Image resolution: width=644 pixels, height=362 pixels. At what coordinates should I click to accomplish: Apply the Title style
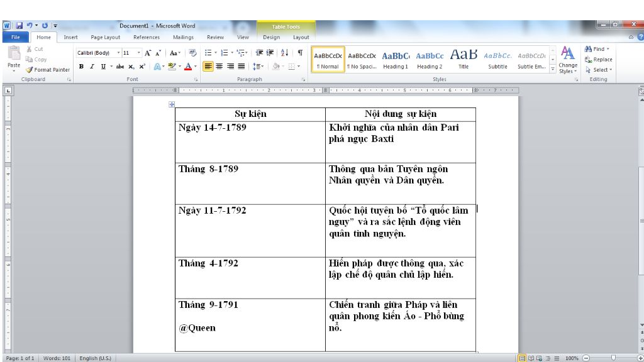tap(464, 60)
